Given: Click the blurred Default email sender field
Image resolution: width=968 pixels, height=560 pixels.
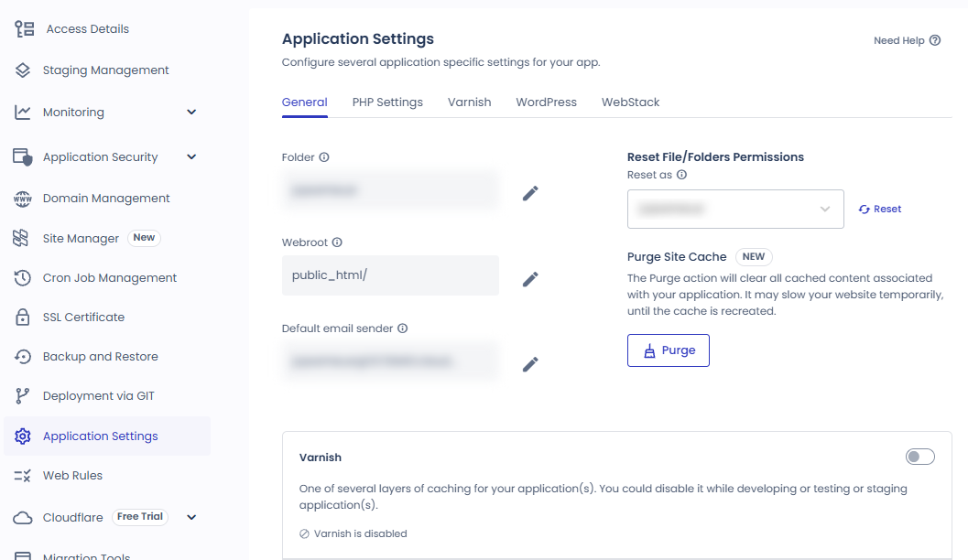Looking at the screenshot, I should click(x=390, y=361).
